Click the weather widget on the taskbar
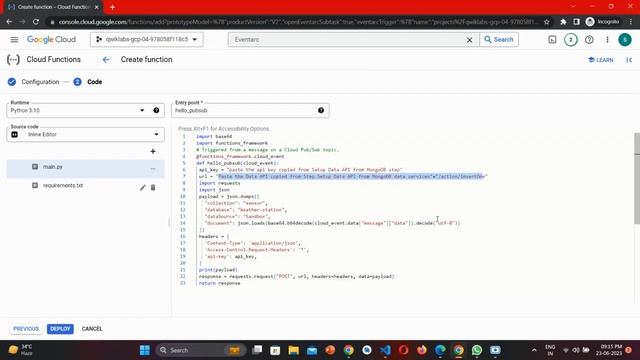Viewport: 640px width, 360px height. tap(21, 350)
